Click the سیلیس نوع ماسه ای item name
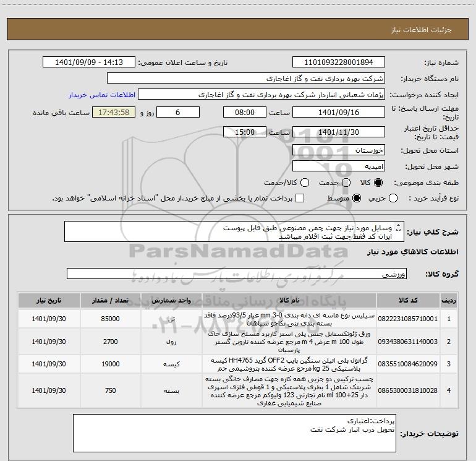 (289, 319)
